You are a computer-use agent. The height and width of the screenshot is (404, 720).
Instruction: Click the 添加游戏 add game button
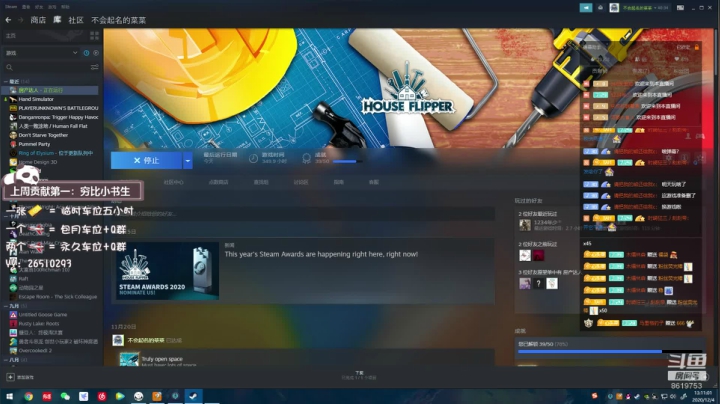(x=20, y=377)
